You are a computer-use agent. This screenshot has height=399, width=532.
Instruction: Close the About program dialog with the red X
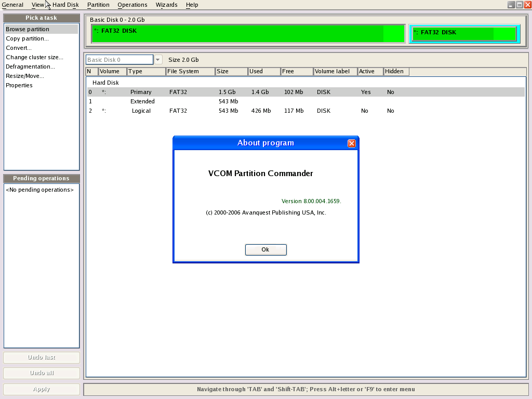pyautogui.click(x=352, y=143)
